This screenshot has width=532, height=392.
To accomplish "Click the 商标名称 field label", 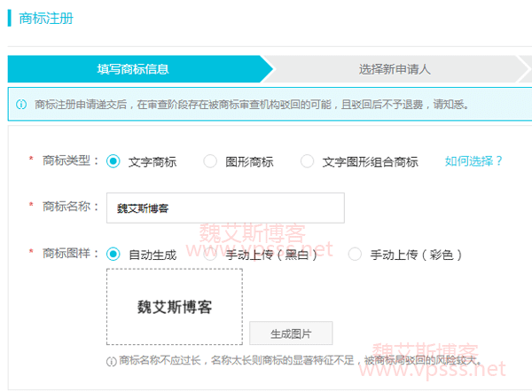I will (x=66, y=208).
